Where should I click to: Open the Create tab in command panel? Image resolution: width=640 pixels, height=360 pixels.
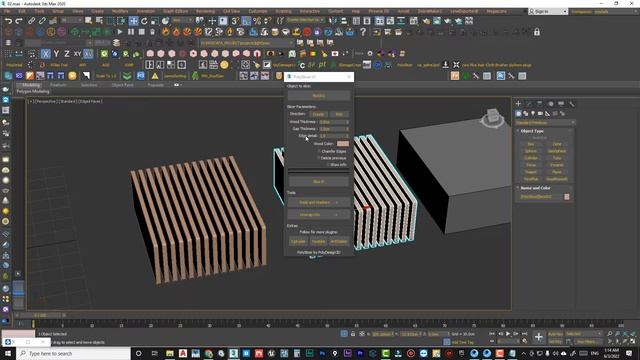pos(518,104)
